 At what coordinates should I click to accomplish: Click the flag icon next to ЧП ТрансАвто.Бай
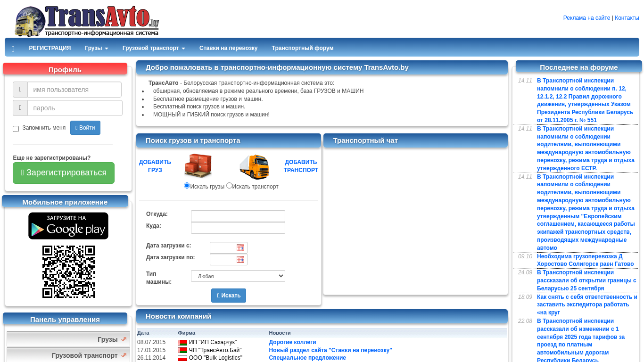point(182,350)
